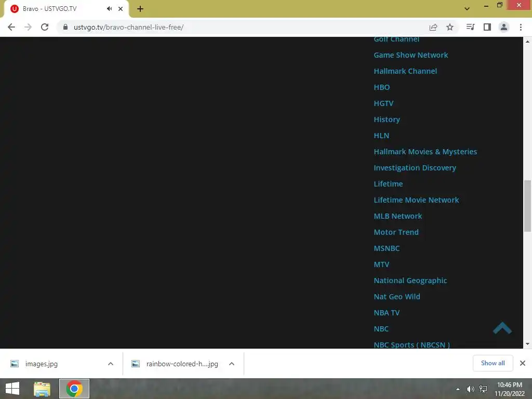The width and height of the screenshot is (532, 399).
Task: Open the downloaded images.jpg file
Action: point(42,364)
